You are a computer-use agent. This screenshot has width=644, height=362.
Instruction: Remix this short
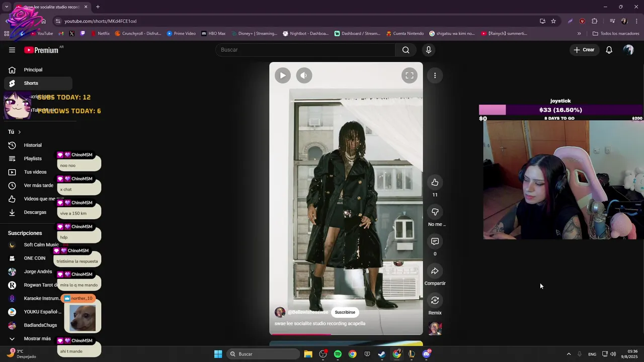click(435, 300)
